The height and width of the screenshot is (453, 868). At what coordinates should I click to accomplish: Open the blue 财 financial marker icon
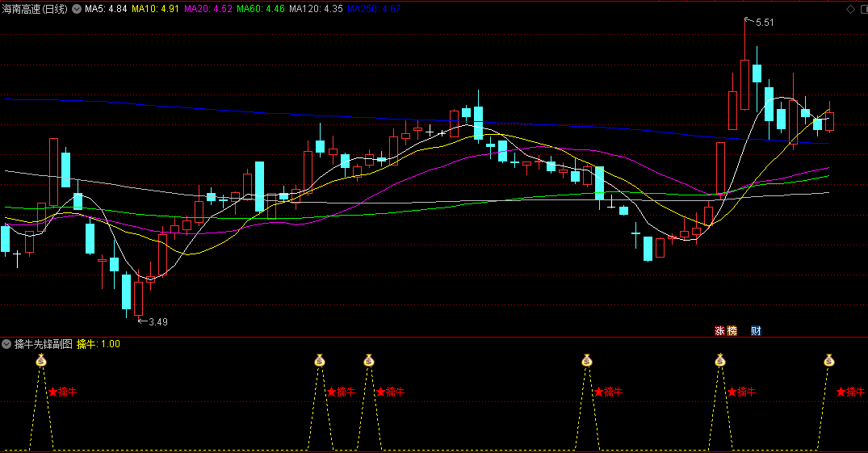pyautogui.click(x=756, y=330)
